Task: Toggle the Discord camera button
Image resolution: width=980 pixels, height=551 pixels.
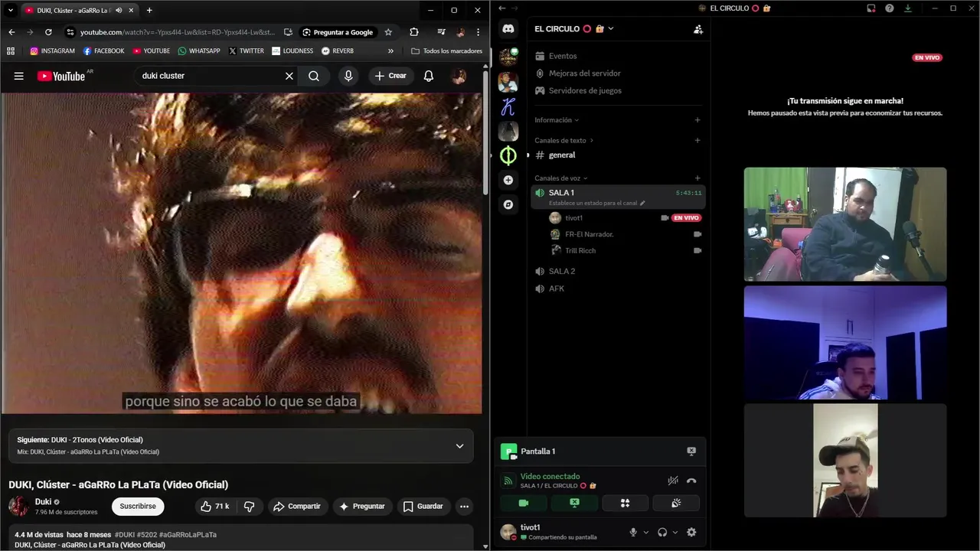Action: click(524, 503)
